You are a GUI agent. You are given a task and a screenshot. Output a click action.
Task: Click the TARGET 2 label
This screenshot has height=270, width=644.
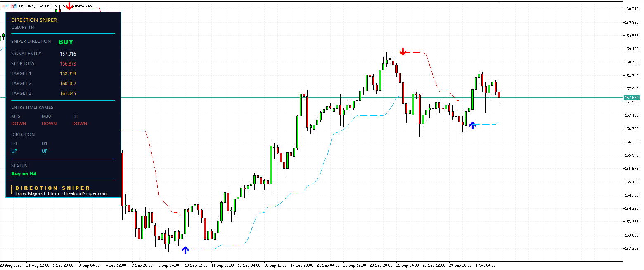[21, 83]
